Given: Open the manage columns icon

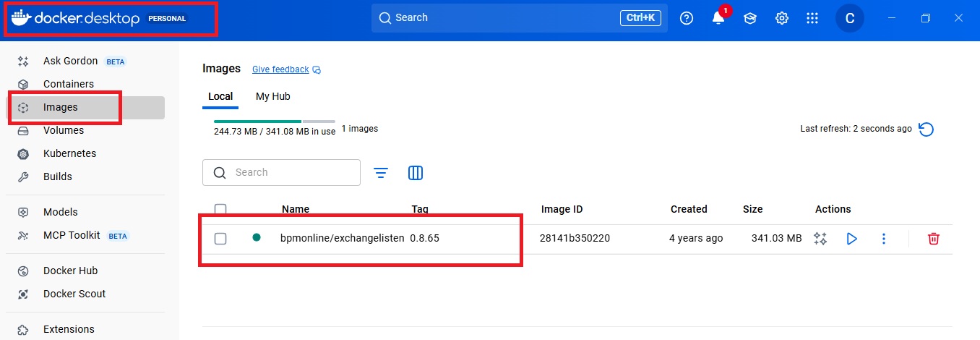Looking at the screenshot, I should [416, 173].
